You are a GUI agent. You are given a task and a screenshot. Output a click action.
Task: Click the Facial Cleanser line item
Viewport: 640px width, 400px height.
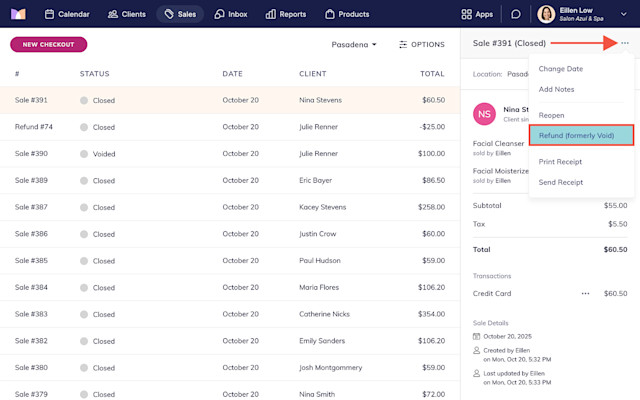(x=498, y=144)
